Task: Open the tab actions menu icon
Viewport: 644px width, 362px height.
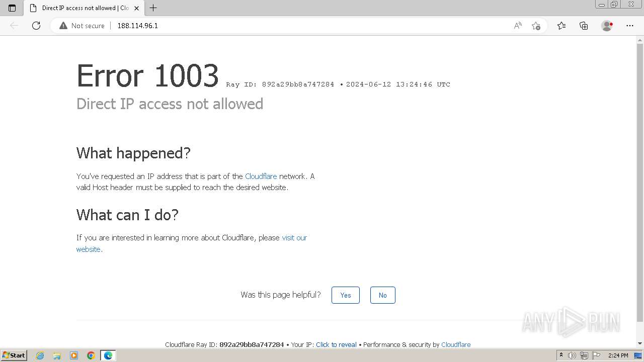Action: coord(12,8)
